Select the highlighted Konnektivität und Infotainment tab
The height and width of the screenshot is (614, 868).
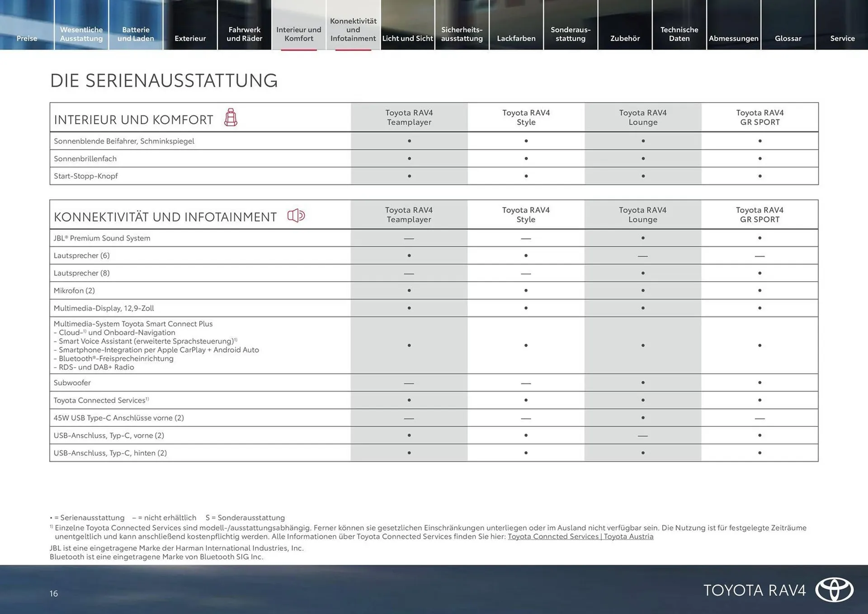(x=354, y=29)
